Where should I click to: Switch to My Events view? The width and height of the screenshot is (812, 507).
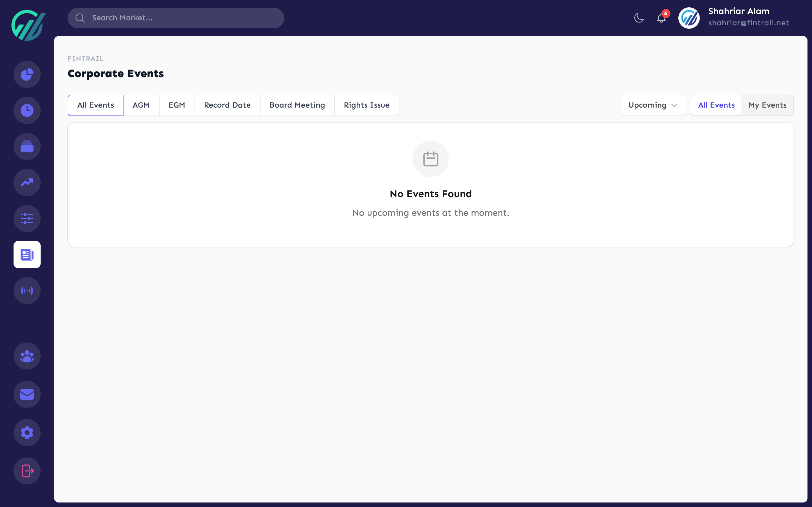pos(767,105)
